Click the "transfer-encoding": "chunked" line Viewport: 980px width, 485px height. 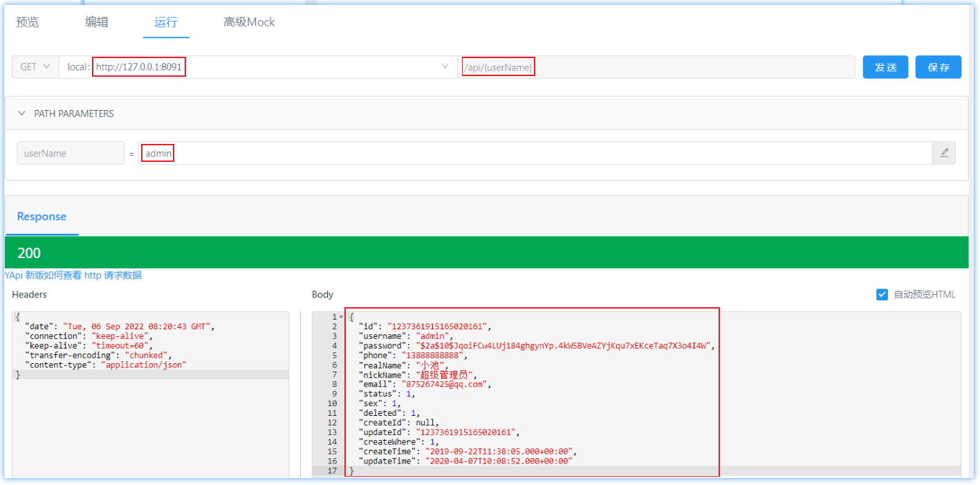tap(98, 355)
